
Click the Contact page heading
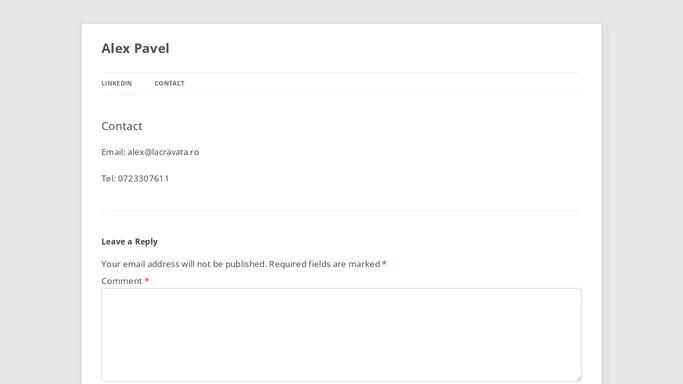[x=122, y=126]
